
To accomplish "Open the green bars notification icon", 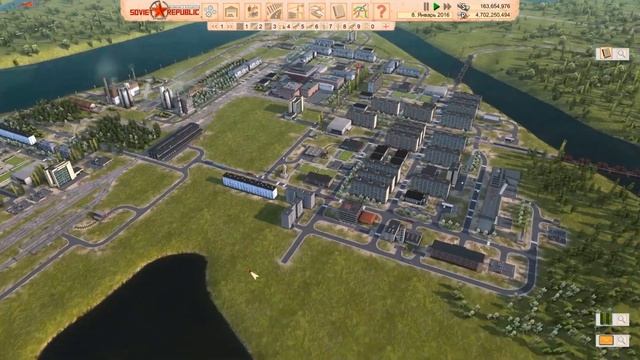I will 606,319.
